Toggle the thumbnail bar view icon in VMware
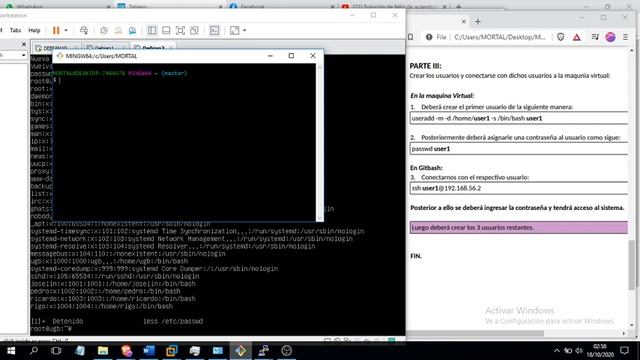The image size is (640, 360). coord(166,30)
